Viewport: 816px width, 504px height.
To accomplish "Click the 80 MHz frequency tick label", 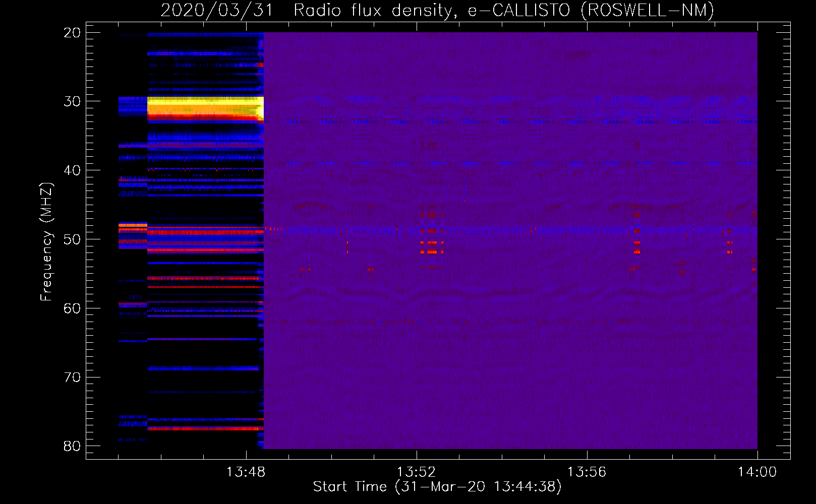I will (x=72, y=446).
